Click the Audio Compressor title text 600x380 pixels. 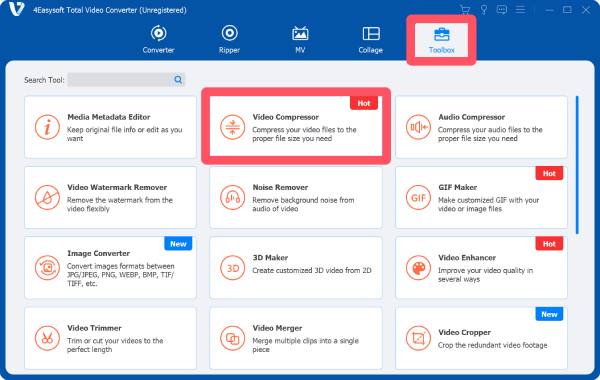471,117
